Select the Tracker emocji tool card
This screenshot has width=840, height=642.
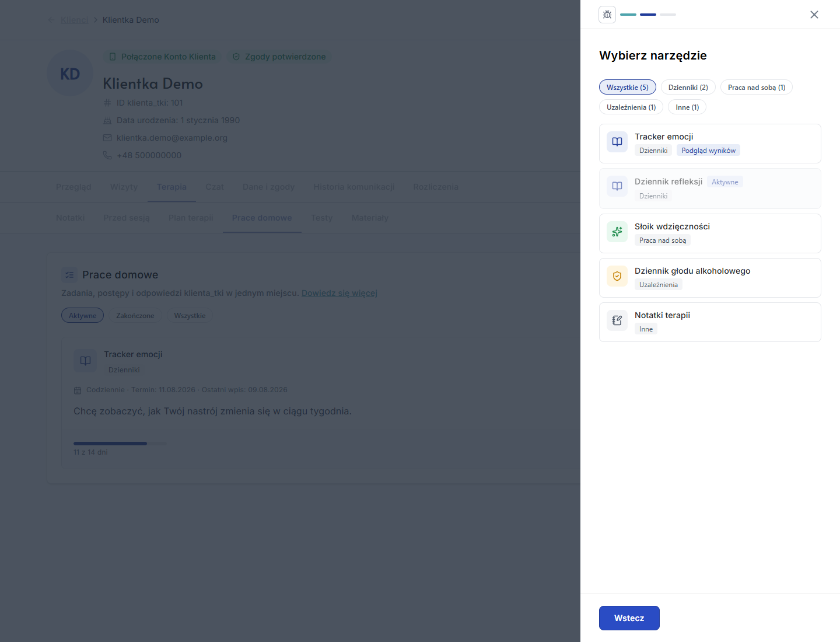click(x=710, y=144)
